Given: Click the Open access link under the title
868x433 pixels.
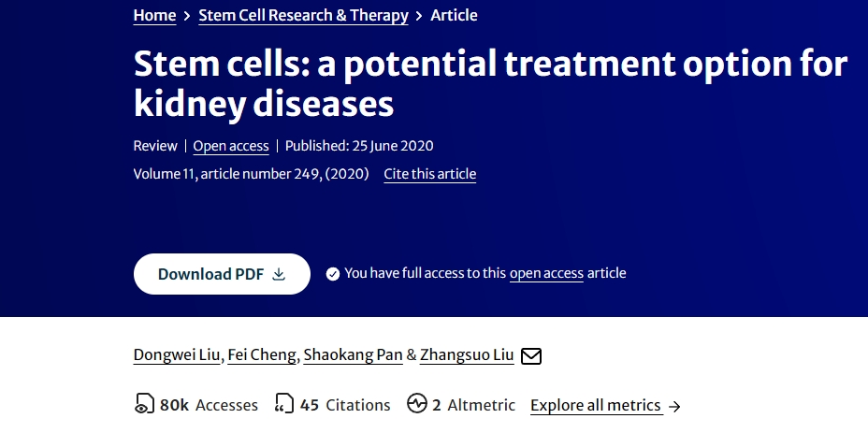Looking at the screenshot, I should (x=231, y=146).
